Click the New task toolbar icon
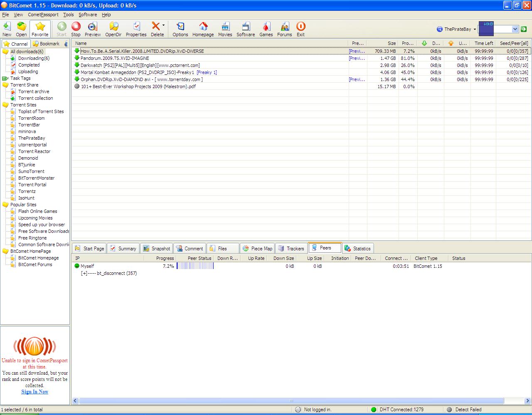 (7, 29)
